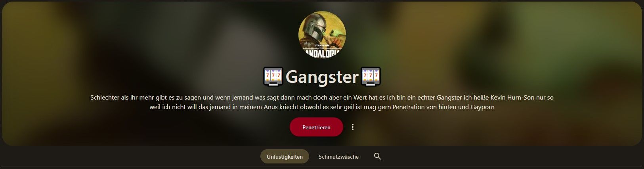Click the name Kevin Hurn-Son in description
This screenshot has height=169, width=644.
[512, 97]
